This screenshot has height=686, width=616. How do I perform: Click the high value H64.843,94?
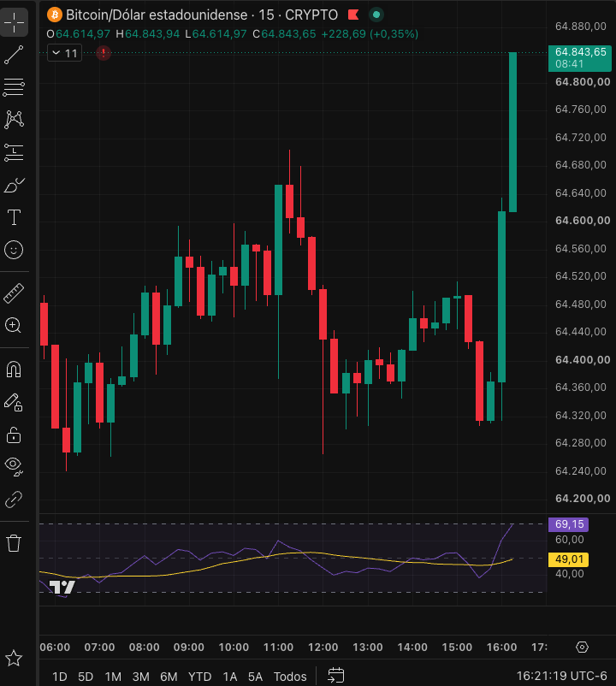147,34
